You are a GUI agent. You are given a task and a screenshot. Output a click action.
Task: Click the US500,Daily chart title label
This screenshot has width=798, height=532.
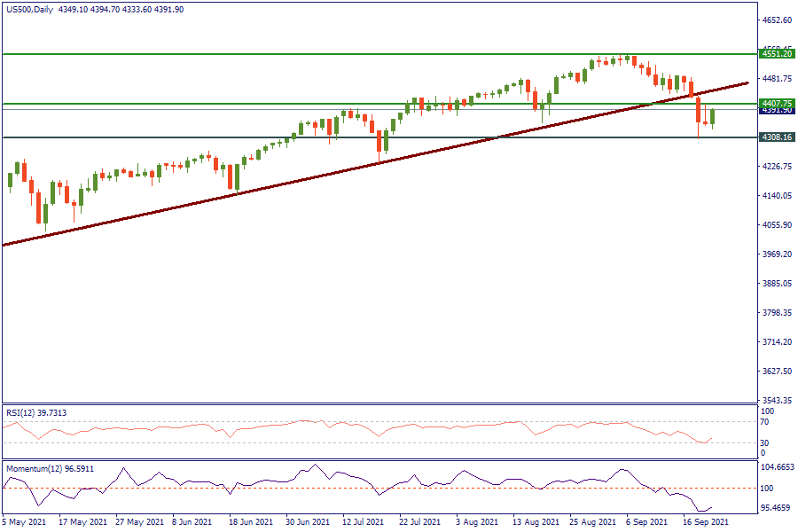pos(27,10)
